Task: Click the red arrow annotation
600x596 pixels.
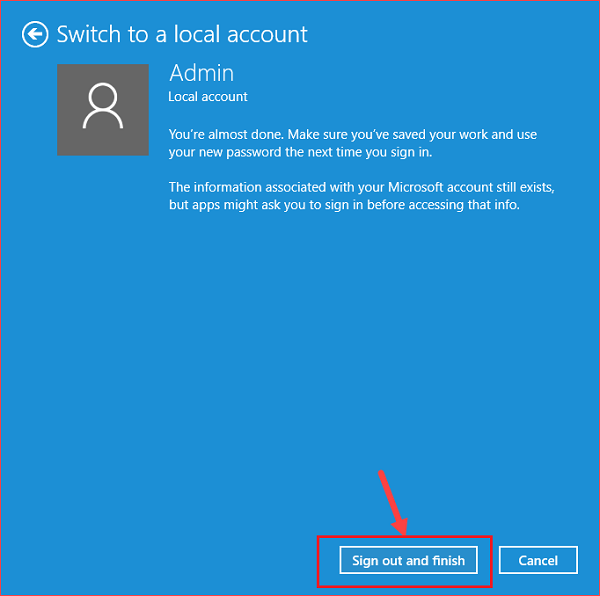Action: point(390,502)
